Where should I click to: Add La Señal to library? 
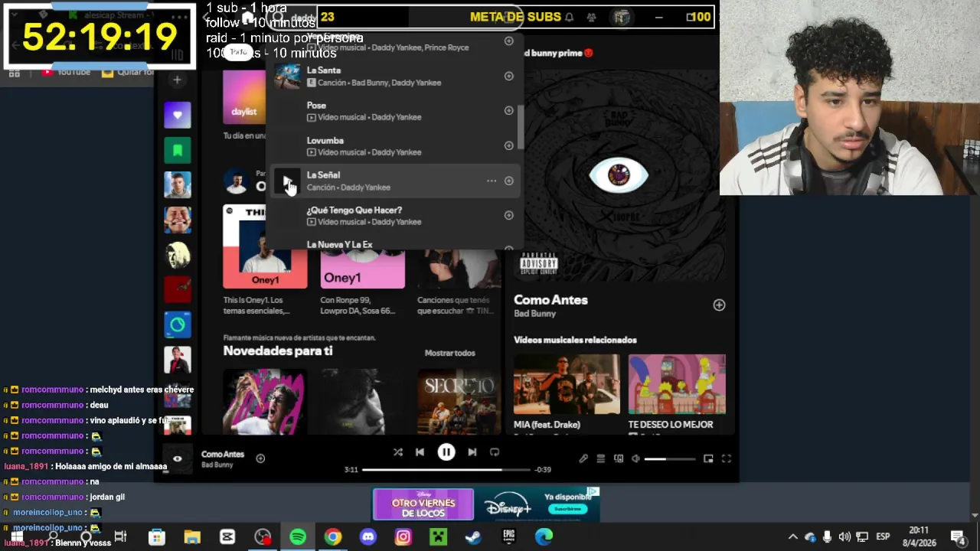[x=508, y=181]
